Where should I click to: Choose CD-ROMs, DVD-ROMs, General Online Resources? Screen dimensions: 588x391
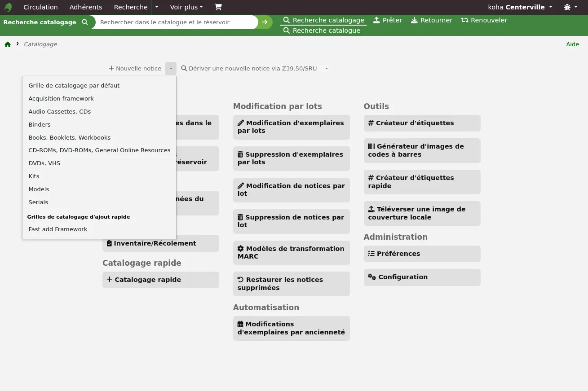(x=99, y=150)
